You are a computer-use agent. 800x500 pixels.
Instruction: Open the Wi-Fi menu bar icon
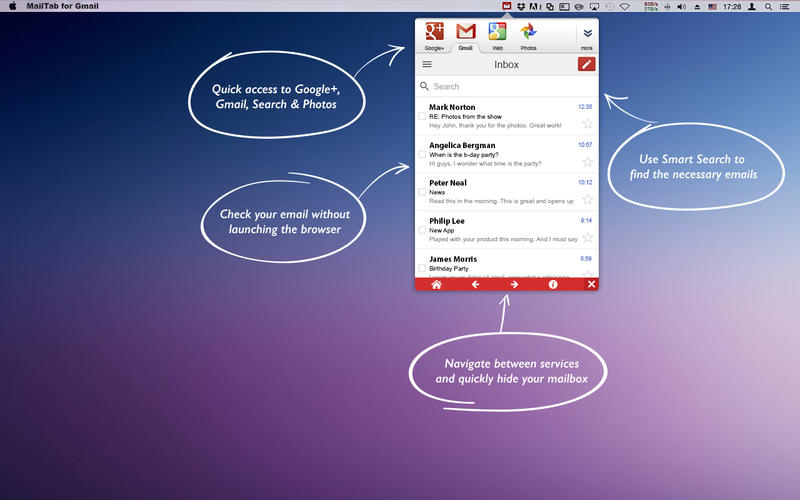pyautogui.click(x=625, y=7)
